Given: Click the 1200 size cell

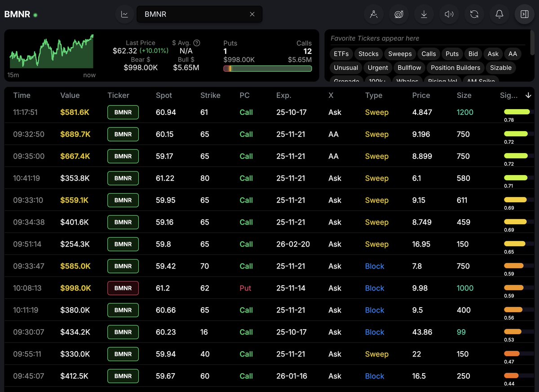Looking at the screenshot, I should point(465,112).
